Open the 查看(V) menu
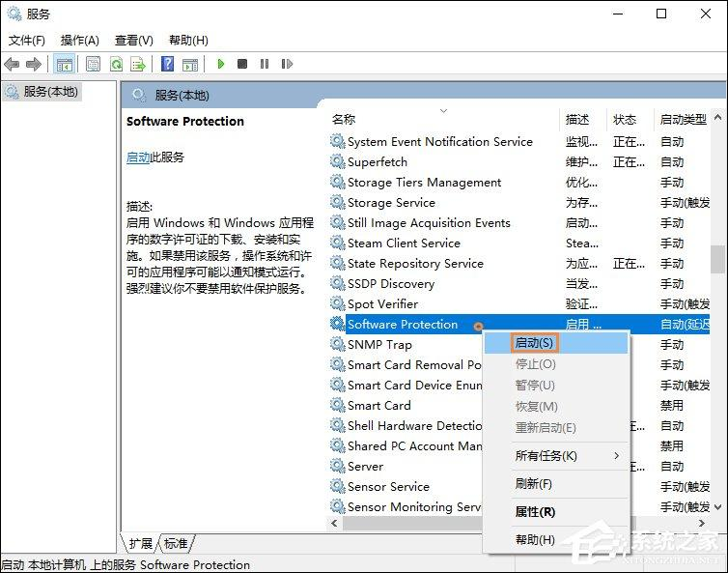The width and height of the screenshot is (728, 573). tap(133, 41)
